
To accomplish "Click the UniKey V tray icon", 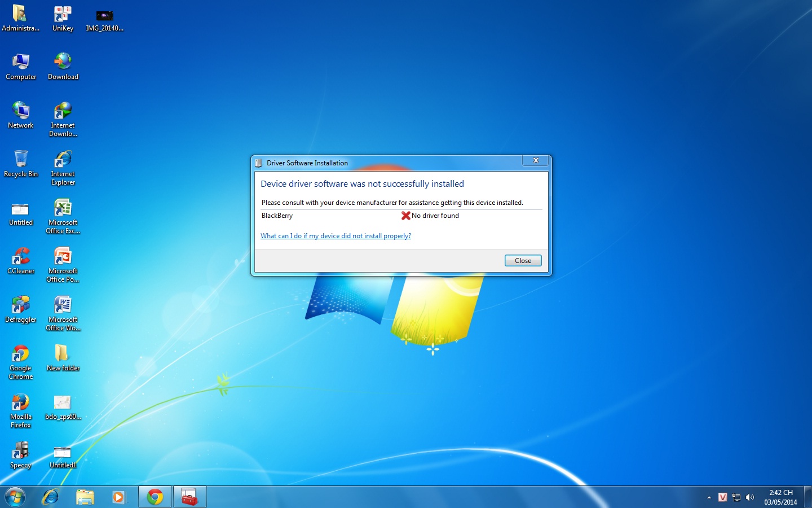I will pyautogui.click(x=722, y=497).
